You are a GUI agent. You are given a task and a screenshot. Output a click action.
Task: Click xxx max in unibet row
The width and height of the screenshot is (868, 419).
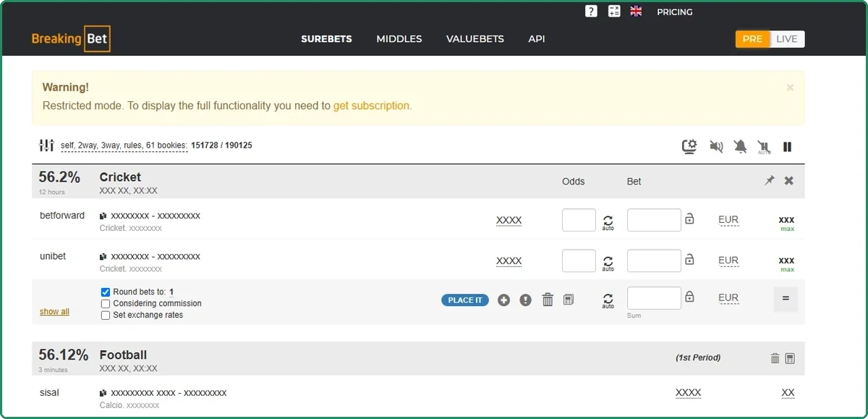pos(787,263)
